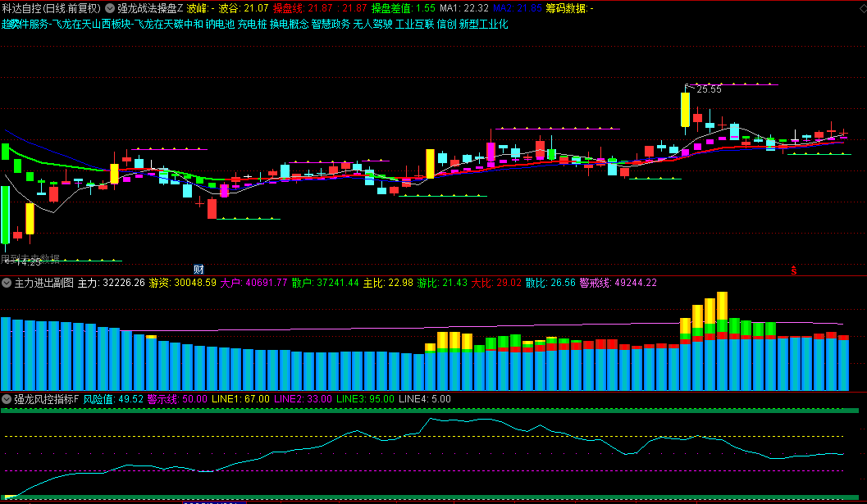Image resolution: width=867 pixels, height=504 pixels.
Task: Click the 强龙风控指标F indicator name
Action: pos(47,399)
